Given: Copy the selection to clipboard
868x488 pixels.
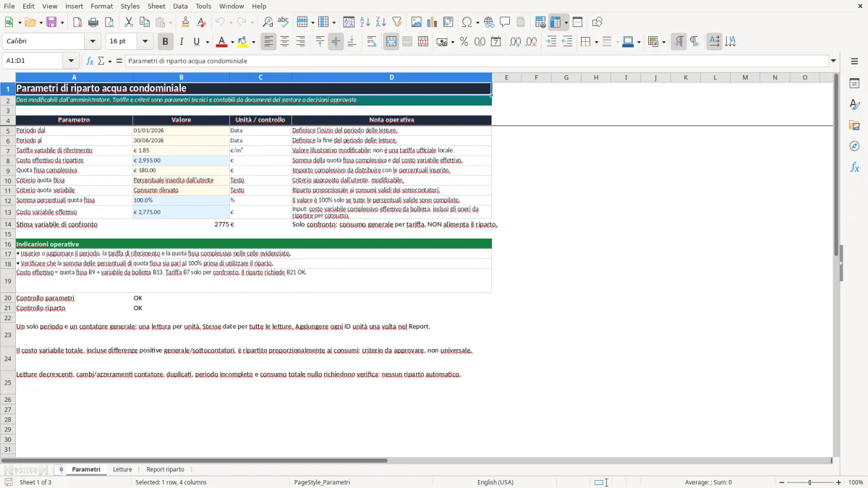Looking at the screenshot, I should 145,22.
